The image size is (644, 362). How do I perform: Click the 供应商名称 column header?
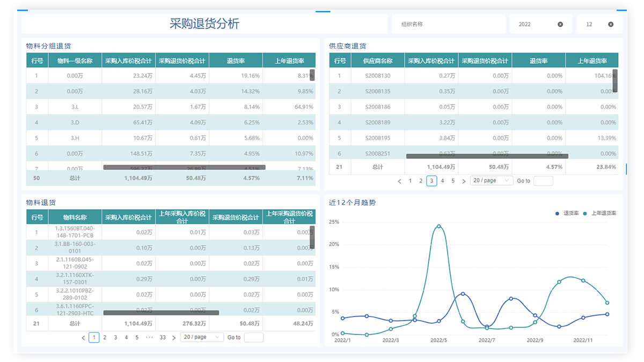point(378,61)
